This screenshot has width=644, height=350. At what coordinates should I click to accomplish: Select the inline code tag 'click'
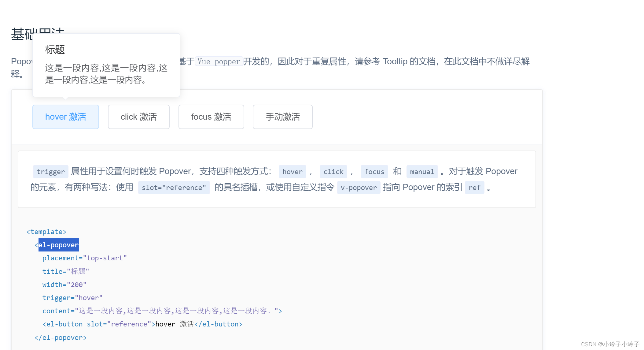(333, 172)
